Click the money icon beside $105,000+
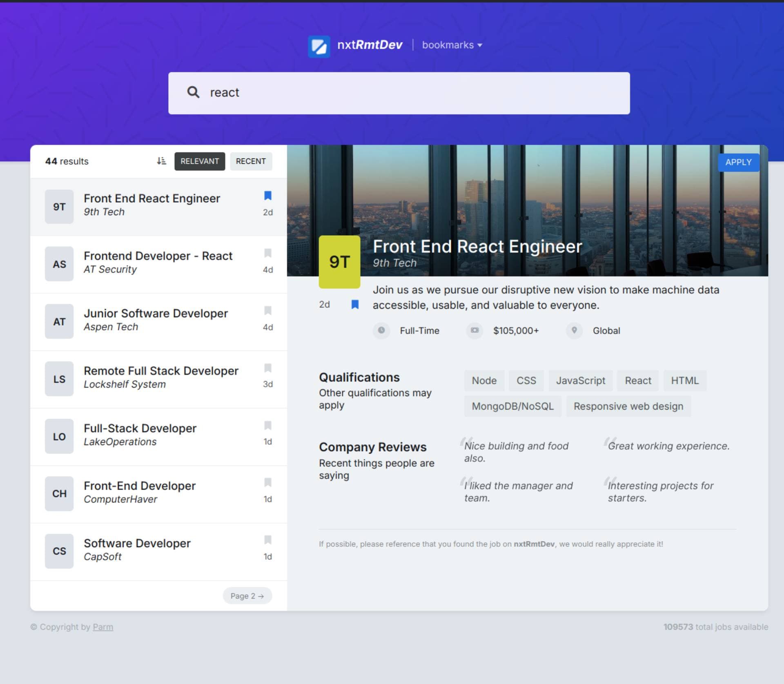Screen dimensions: 784x684 pyautogui.click(x=474, y=330)
